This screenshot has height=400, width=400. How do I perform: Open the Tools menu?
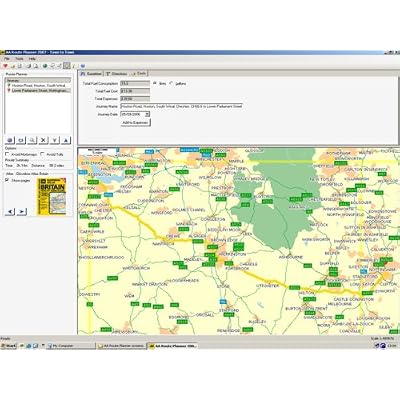tap(19, 59)
